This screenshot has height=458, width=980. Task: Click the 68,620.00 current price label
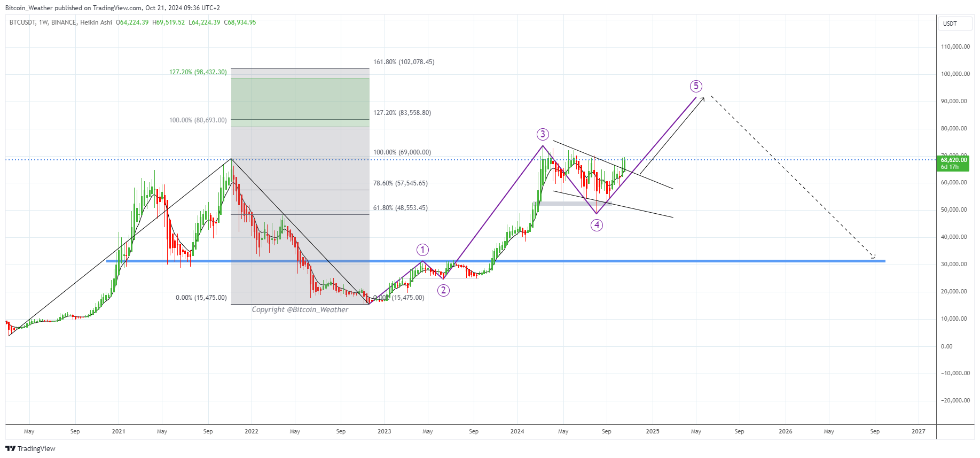pos(954,160)
